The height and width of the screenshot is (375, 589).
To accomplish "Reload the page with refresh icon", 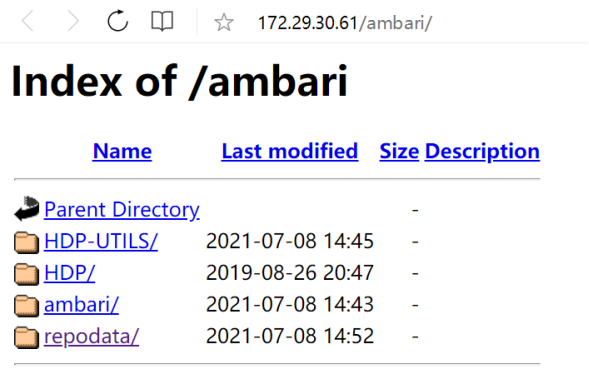I will [x=118, y=21].
